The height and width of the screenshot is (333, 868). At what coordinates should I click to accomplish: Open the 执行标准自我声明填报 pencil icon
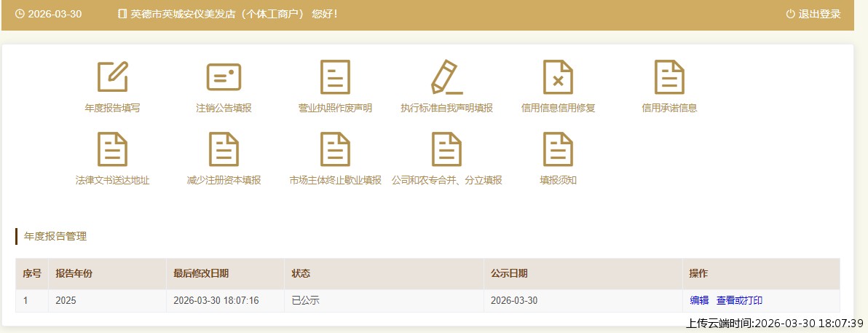click(446, 77)
